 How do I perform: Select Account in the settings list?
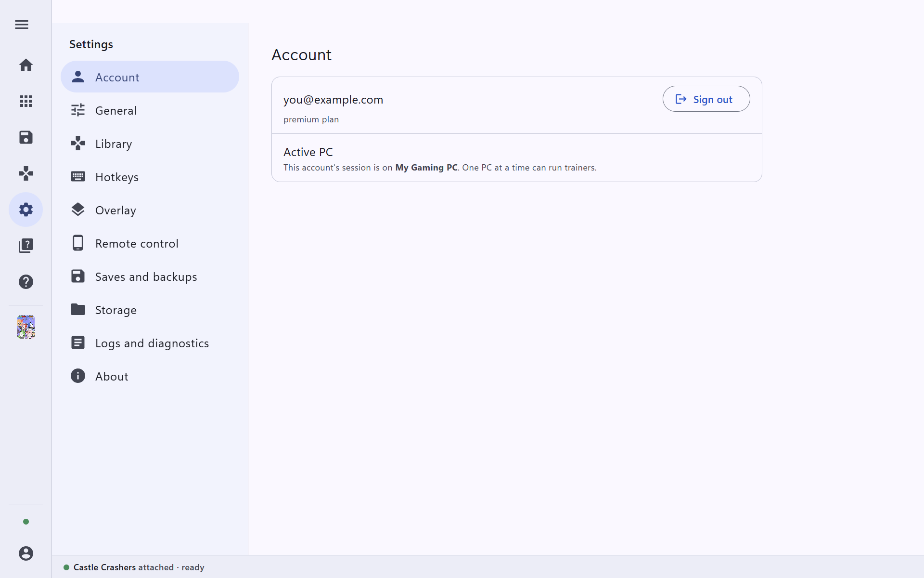pyautogui.click(x=150, y=77)
